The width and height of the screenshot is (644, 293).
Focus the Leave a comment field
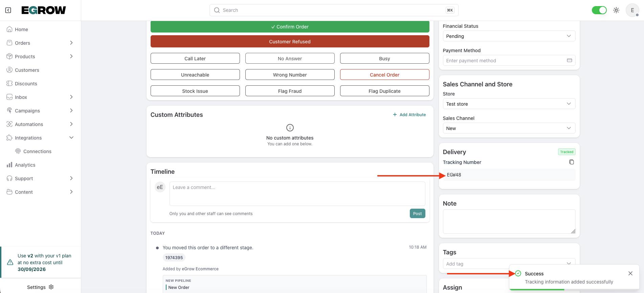(297, 193)
